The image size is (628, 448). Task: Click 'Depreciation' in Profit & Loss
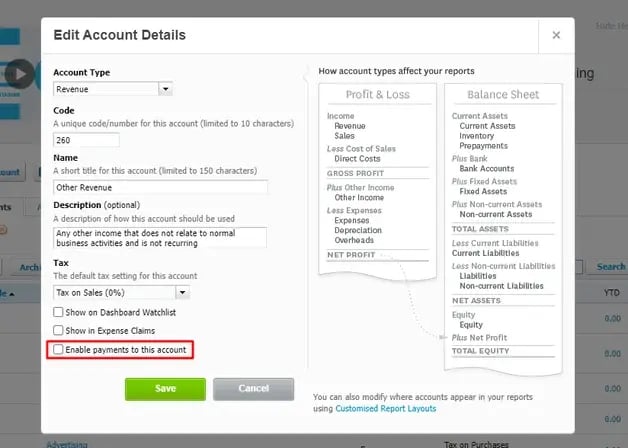358,230
